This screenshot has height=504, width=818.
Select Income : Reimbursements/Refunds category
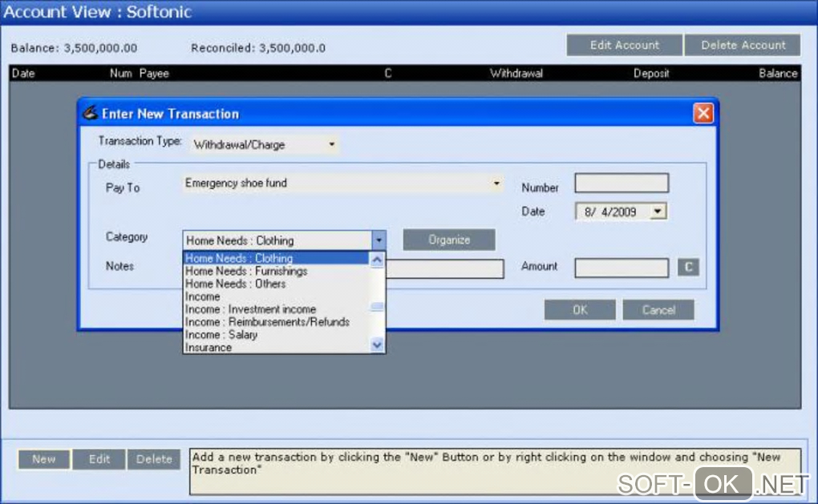(277, 322)
